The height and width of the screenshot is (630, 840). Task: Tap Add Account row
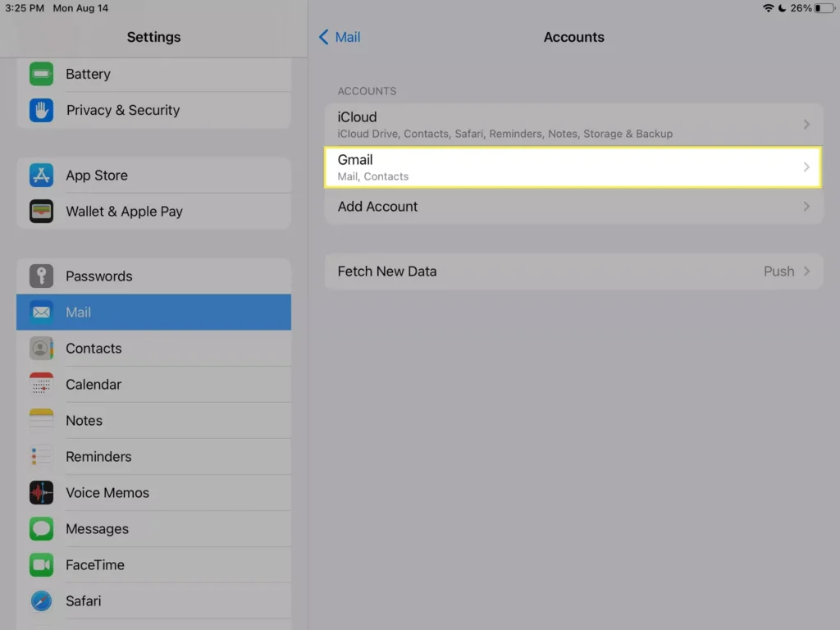[573, 207]
